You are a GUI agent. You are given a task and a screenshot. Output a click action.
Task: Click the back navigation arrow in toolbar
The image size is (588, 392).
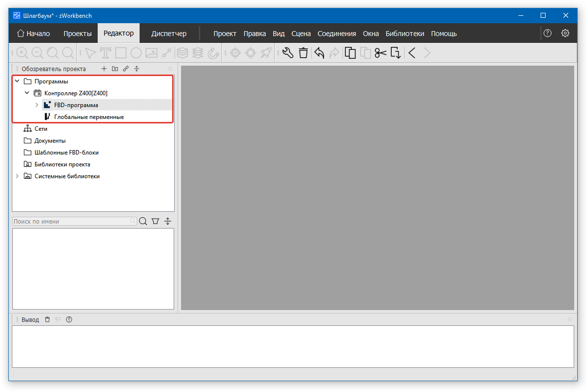(412, 53)
